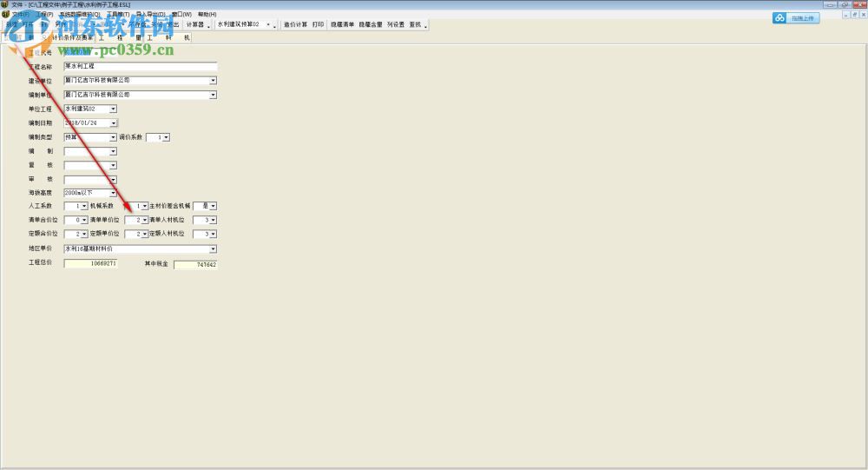The width and height of the screenshot is (868, 470).
Task: Open the 工具箱(T) menu
Action: coord(118,15)
